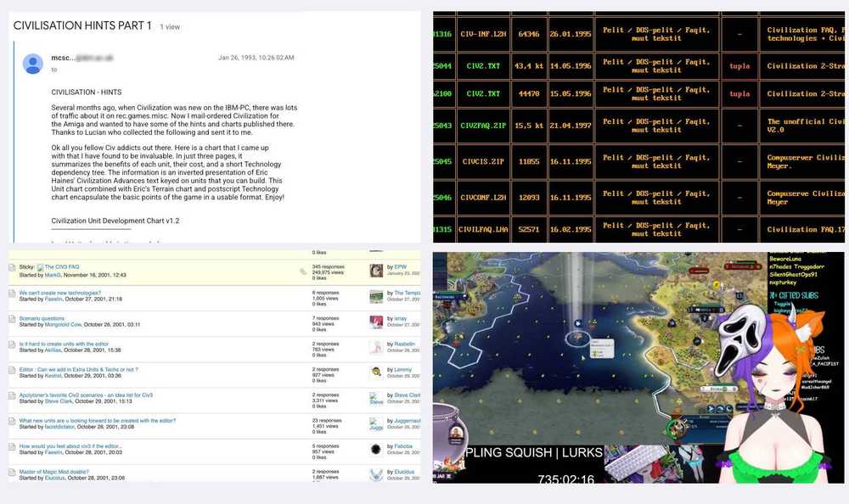Click the email timestamp Jan 26, 1993

pos(256,58)
